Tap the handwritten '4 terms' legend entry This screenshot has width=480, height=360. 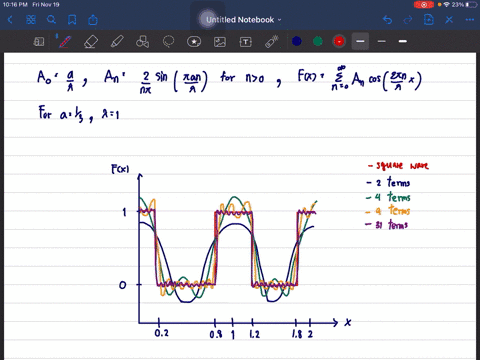[x=388, y=197]
